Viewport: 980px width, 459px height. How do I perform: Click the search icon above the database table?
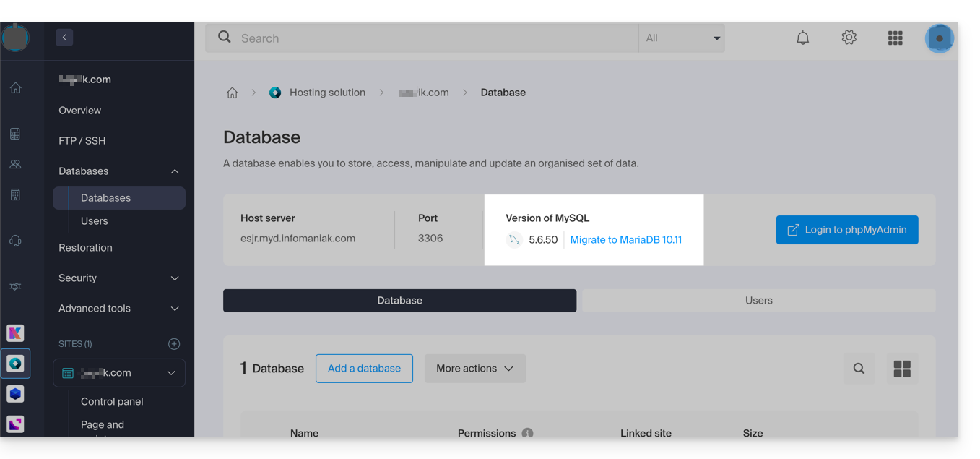click(x=859, y=369)
